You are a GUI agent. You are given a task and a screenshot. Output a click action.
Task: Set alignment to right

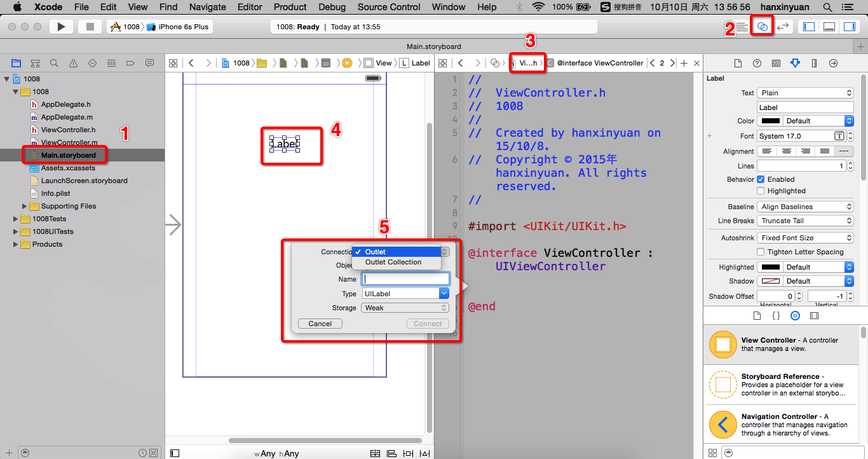click(x=806, y=151)
